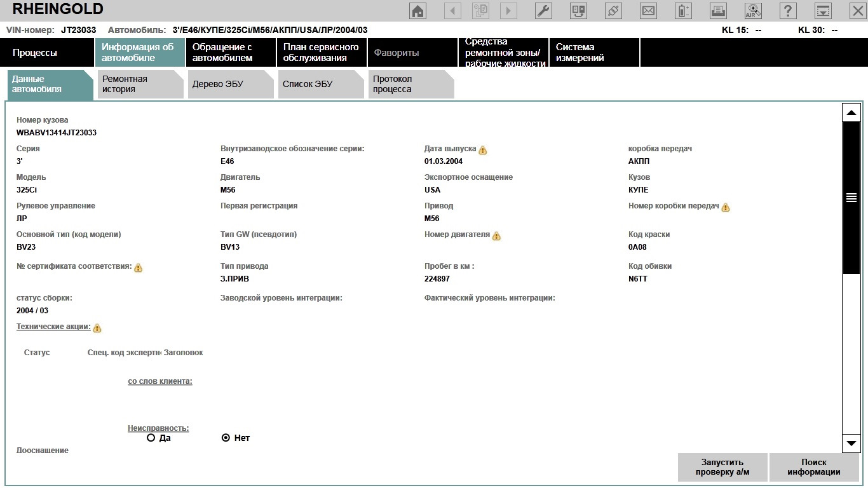Click the KL 30 status indicator

tap(818, 30)
